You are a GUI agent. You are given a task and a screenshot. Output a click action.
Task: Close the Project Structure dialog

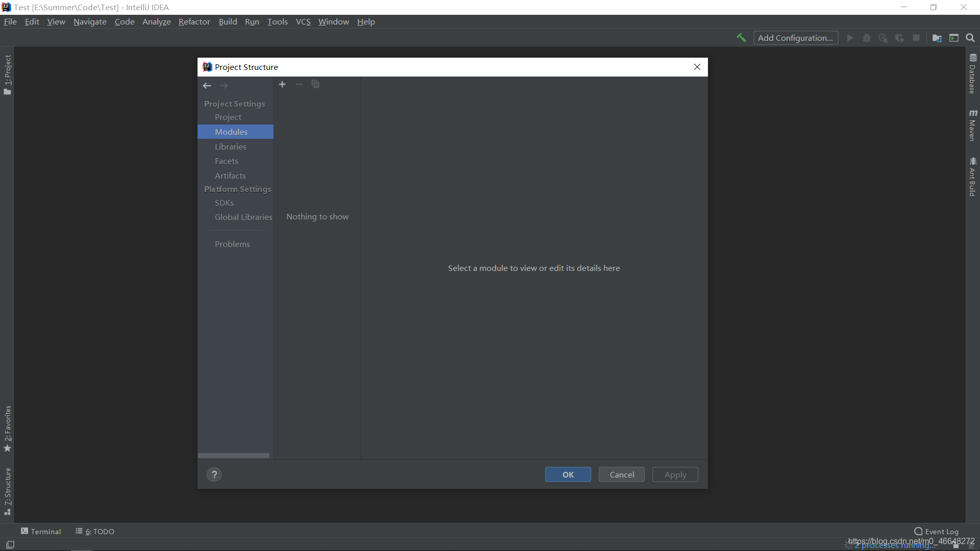click(x=697, y=67)
